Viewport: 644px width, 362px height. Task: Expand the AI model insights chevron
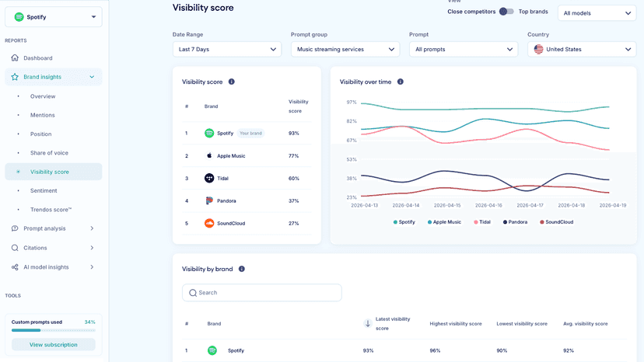pyautogui.click(x=92, y=267)
